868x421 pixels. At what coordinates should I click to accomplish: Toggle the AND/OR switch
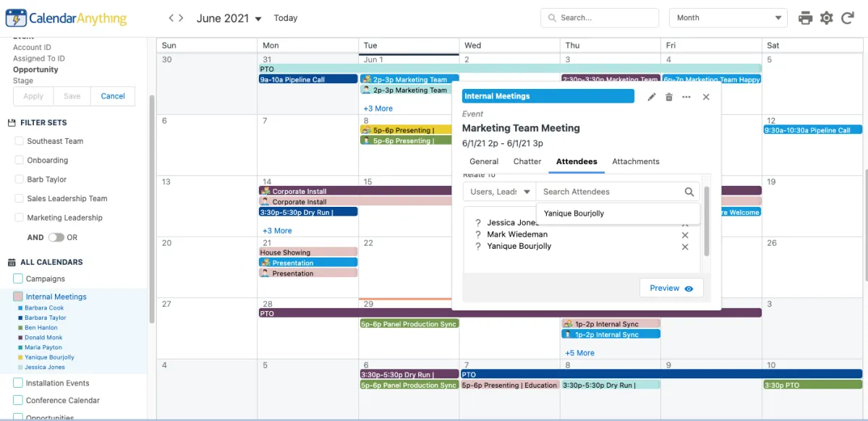[56, 237]
